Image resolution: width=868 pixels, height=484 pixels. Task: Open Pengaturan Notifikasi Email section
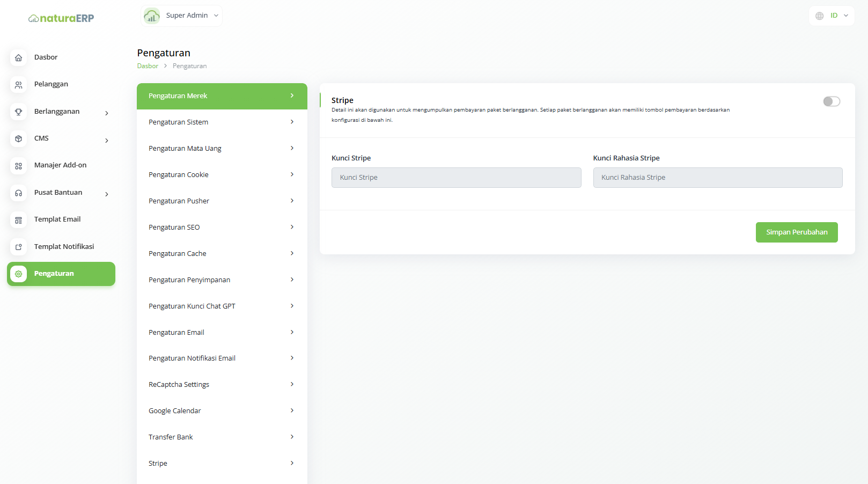click(222, 358)
